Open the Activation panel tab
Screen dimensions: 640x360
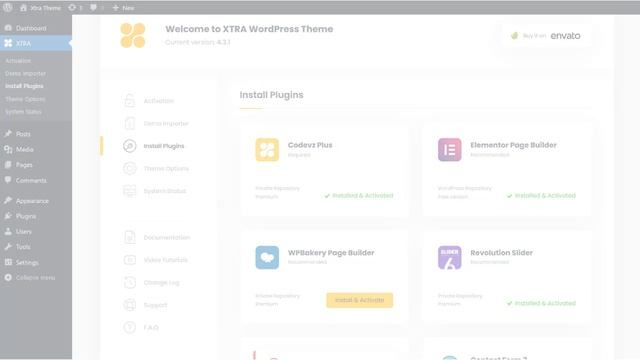158,100
